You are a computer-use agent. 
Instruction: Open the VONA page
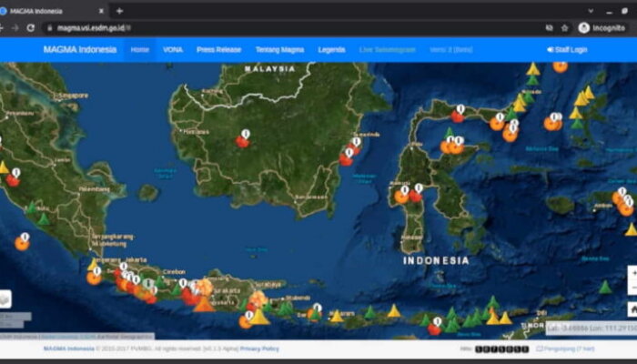click(x=173, y=49)
